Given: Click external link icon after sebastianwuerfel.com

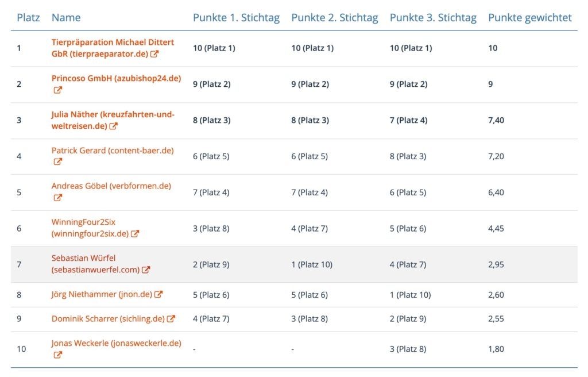Looking at the screenshot, I should (x=146, y=270).
